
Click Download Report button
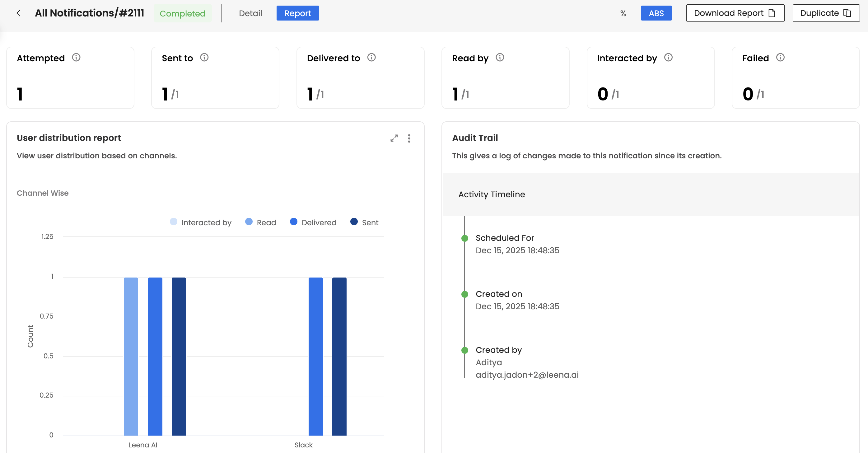point(735,13)
